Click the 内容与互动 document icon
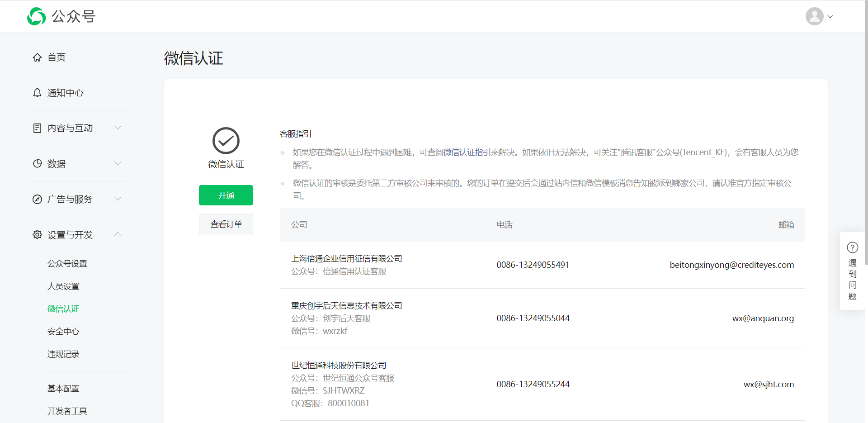 37,128
